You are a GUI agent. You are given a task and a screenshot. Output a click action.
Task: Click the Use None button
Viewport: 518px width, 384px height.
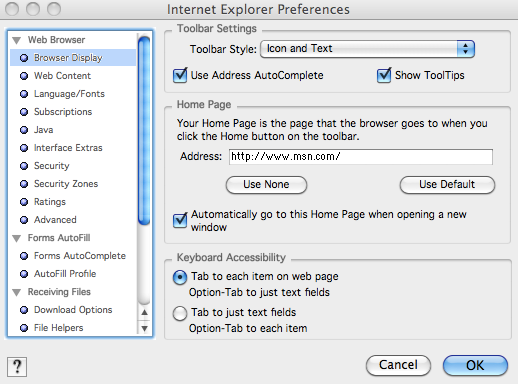[266, 185]
